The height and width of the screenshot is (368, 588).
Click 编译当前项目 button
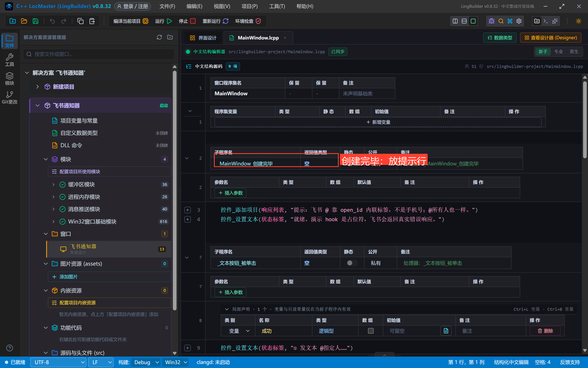point(131,21)
